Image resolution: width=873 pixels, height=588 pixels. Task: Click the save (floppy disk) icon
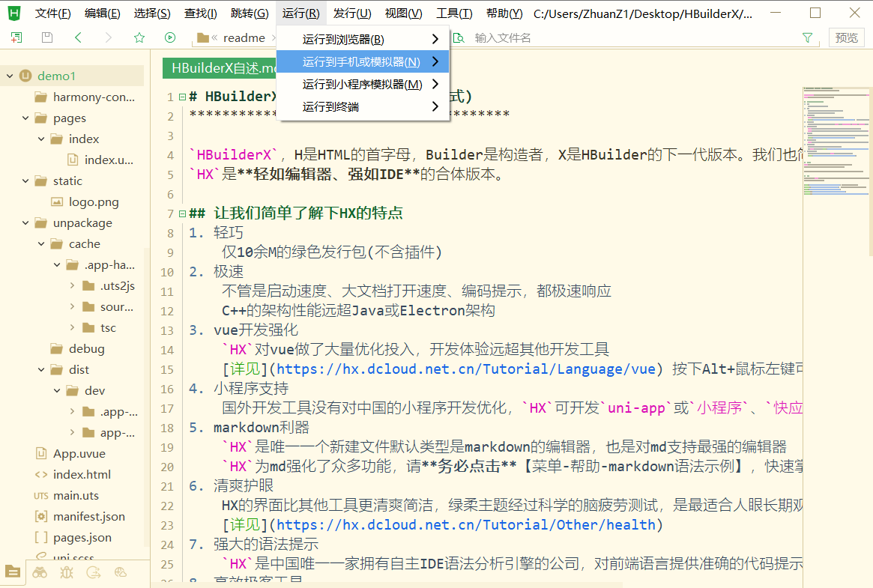coord(47,37)
